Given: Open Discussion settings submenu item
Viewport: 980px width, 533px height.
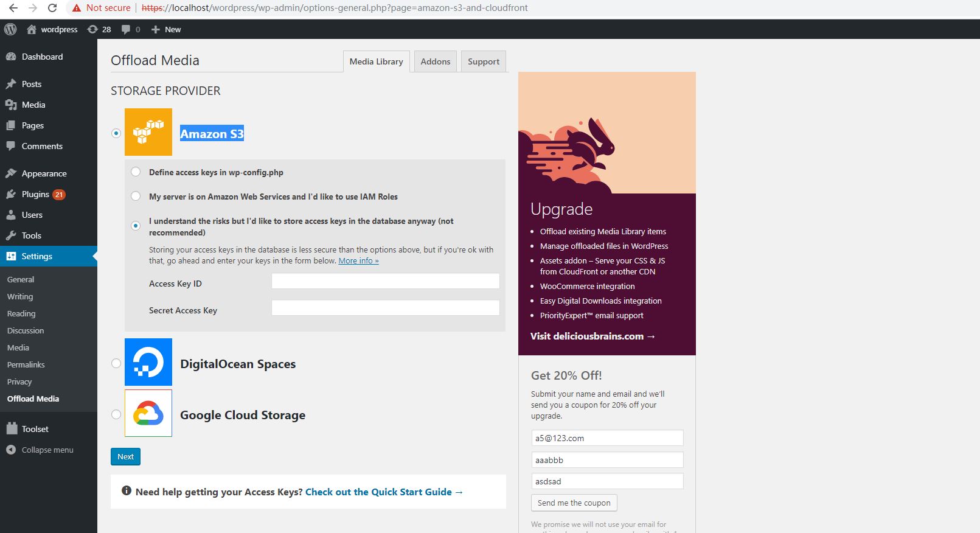Looking at the screenshot, I should click(26, 330).
